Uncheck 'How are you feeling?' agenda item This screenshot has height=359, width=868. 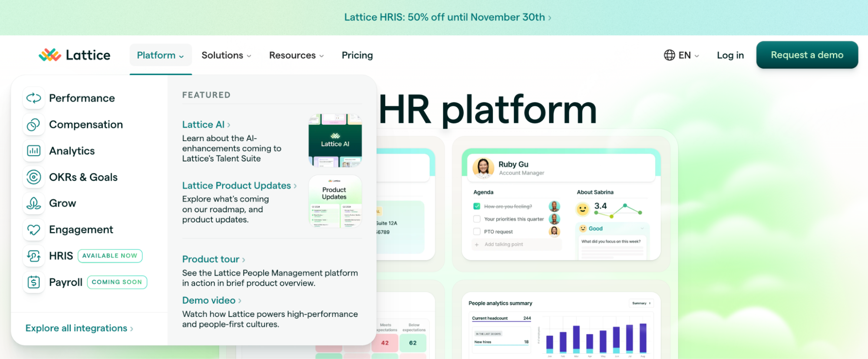tap(477, 206)
